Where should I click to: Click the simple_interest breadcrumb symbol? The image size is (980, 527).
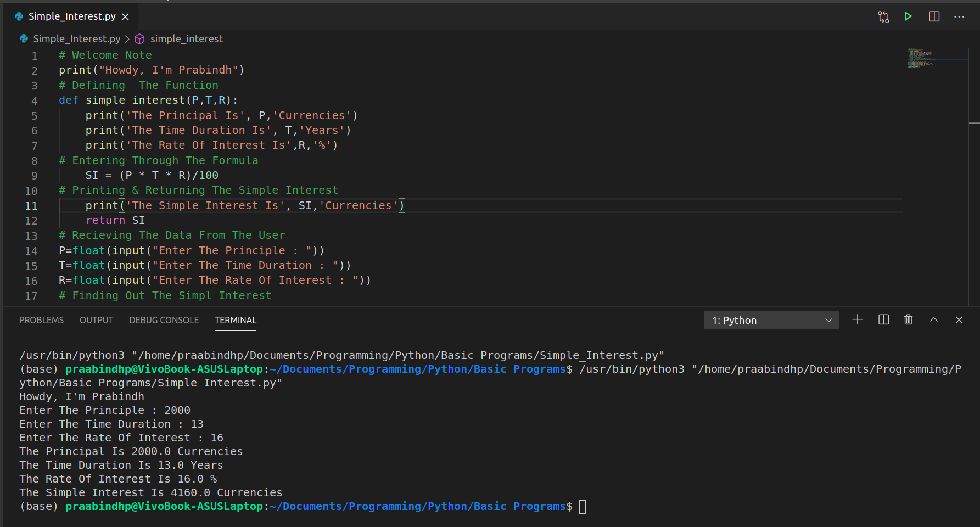(x=186, y=39)
